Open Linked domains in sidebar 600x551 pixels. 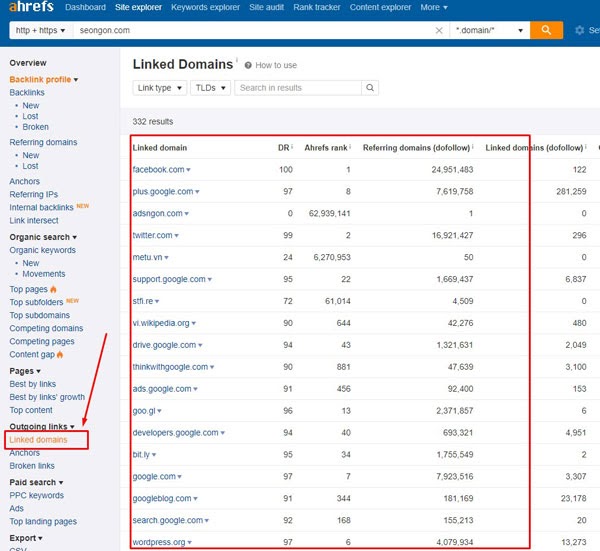click(x=38, y=440)
